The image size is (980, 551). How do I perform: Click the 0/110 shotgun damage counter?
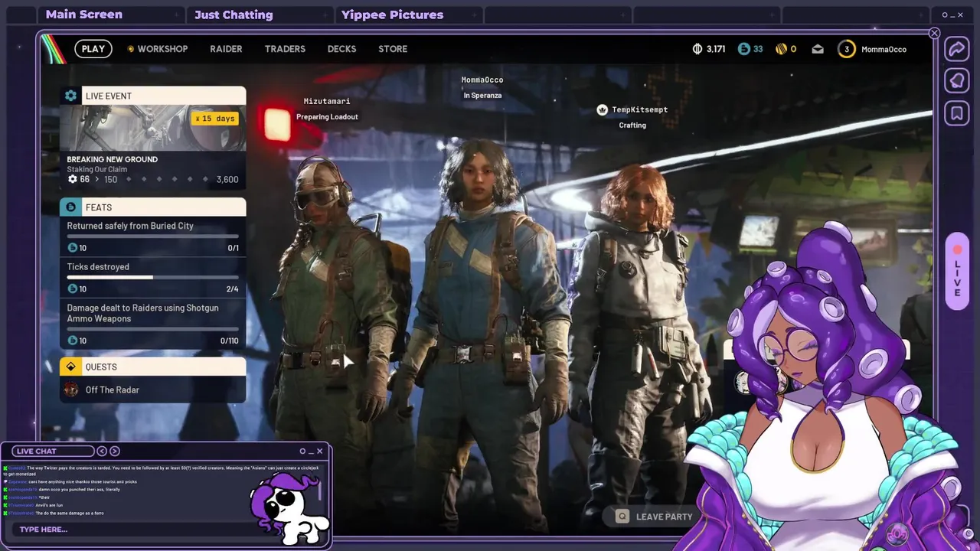click(230, 341)
